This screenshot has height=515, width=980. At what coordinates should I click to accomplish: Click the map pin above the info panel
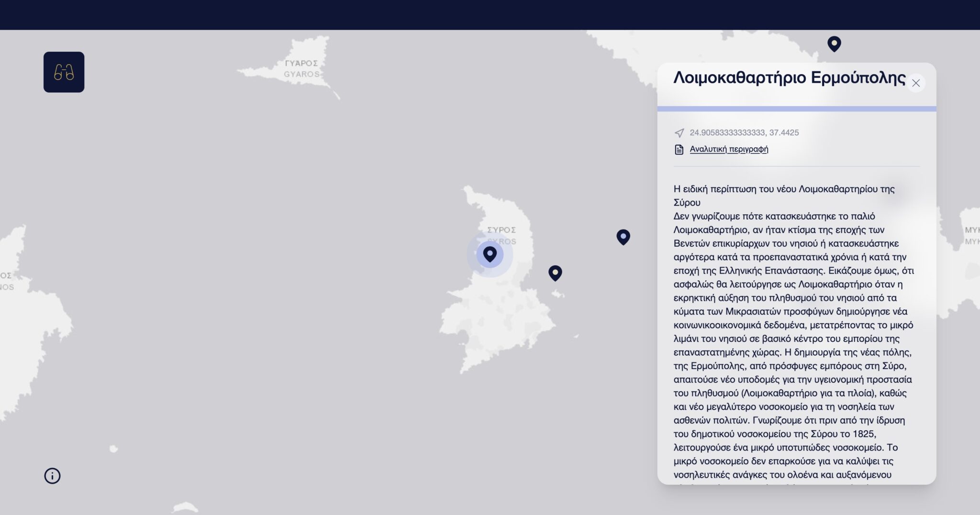834,44
